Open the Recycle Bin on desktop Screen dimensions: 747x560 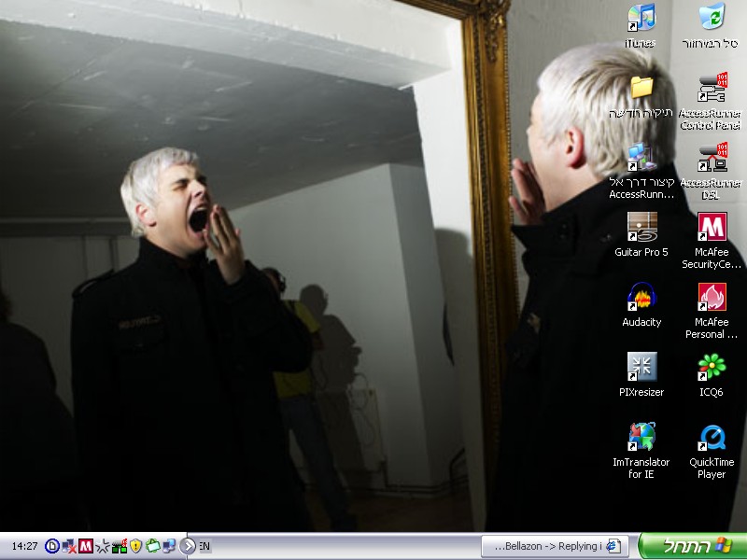(712, 18)
